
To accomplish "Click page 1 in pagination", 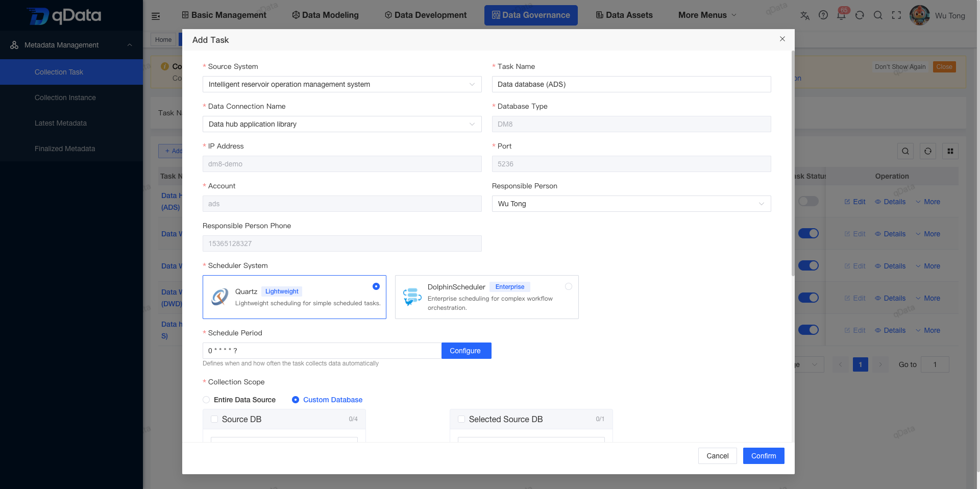I will [x=861, y=364].
